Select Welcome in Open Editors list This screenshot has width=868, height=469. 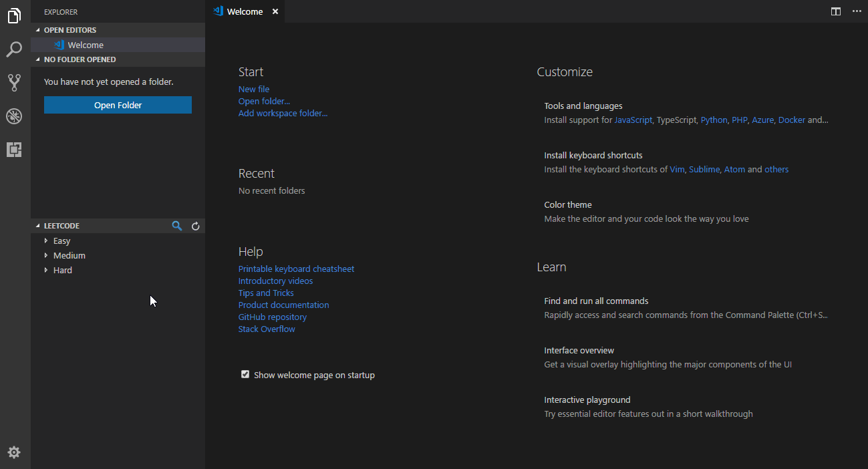coord(86,45)
